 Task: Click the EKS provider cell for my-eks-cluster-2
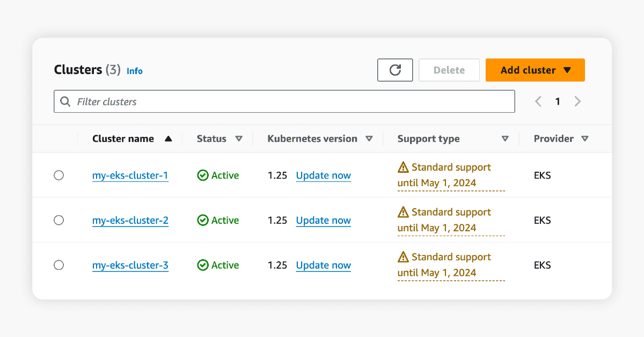[543, 221]
